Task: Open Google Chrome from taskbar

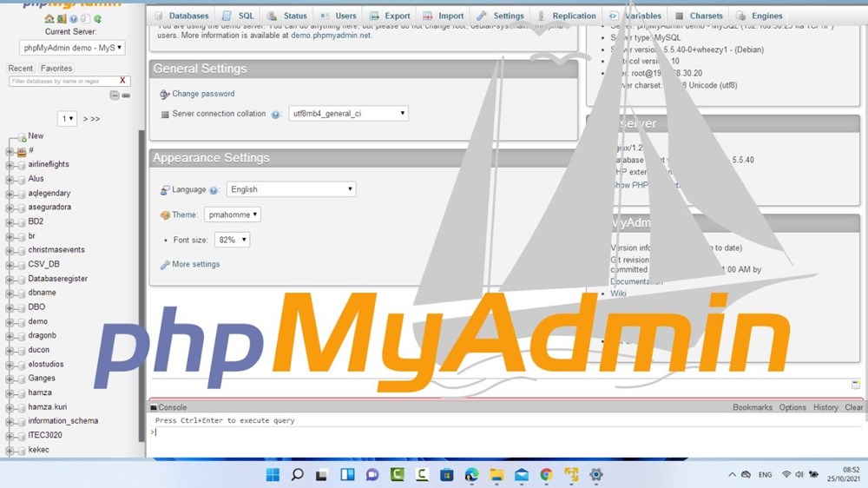Action: pos(546,475)
